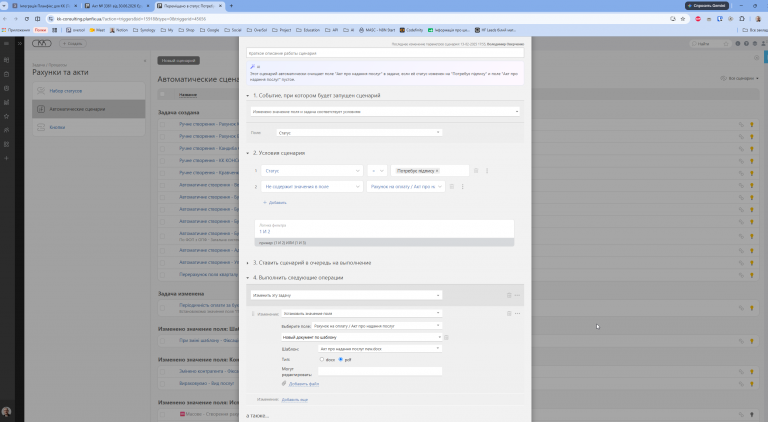The width and height of the screenshot is (768, 422).
Task: Click '+ Добавить' to add a condition
Action: pos(275,202)
